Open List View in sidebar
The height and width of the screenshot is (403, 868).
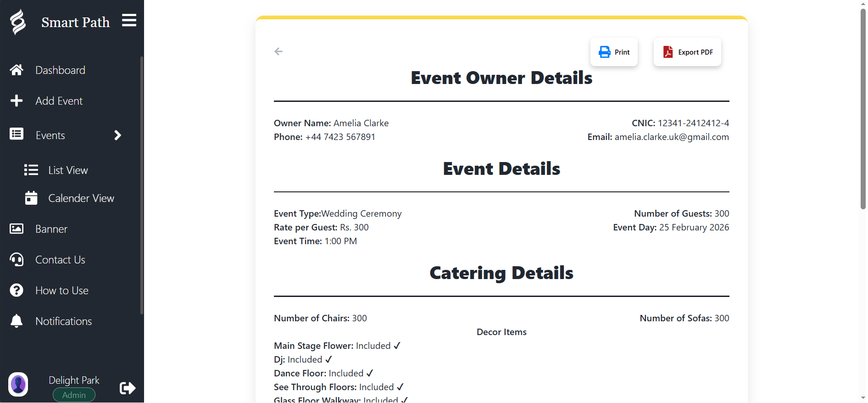point(68,170)
